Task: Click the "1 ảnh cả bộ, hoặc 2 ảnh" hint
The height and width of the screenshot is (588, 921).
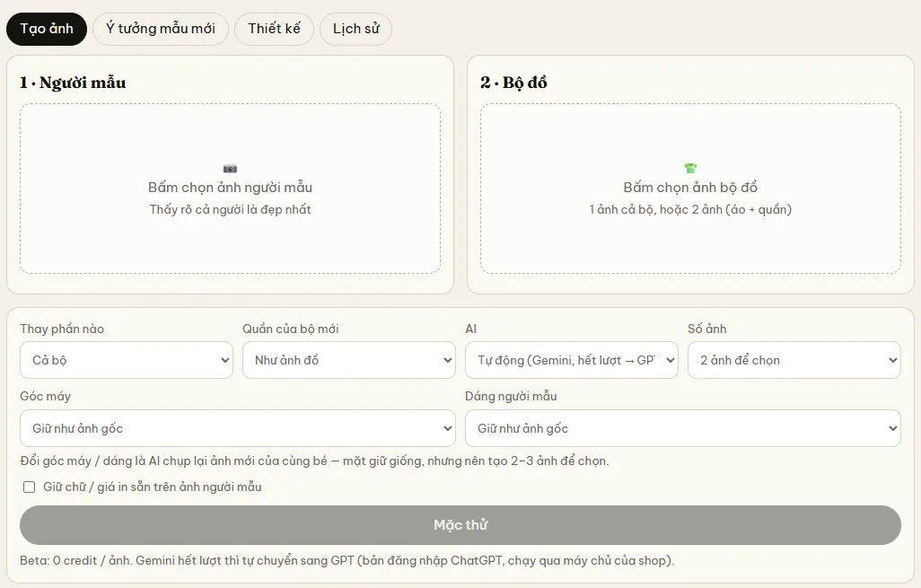Action: [691, 210]
